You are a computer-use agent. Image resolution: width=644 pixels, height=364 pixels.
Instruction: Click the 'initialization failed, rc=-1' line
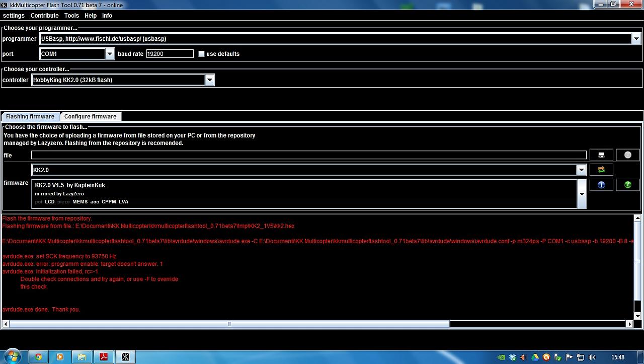50,272
